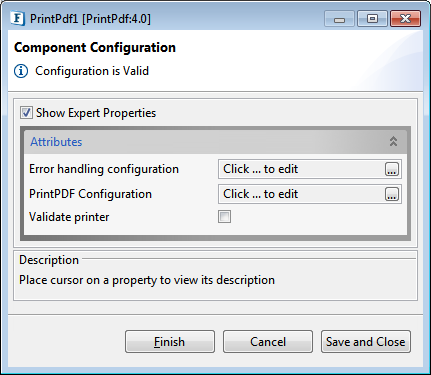Click the Finish button
This screenshot has width=431, height=375.
(x=170, y=342)
